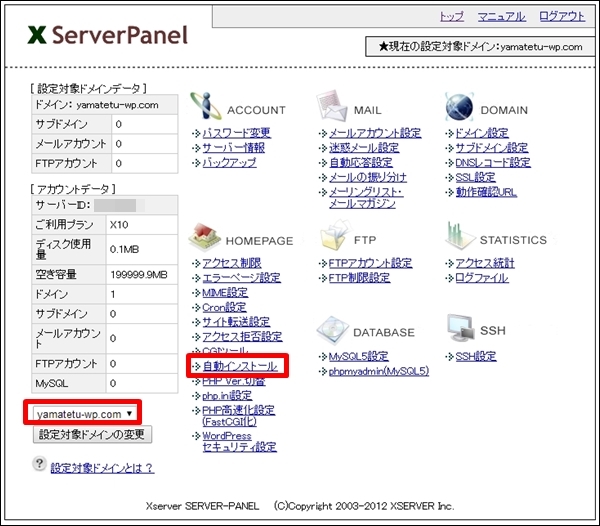Open 自動応答設定 link
Image resolution: width=600 pixels, height=526 pixels.
[361, 163]
